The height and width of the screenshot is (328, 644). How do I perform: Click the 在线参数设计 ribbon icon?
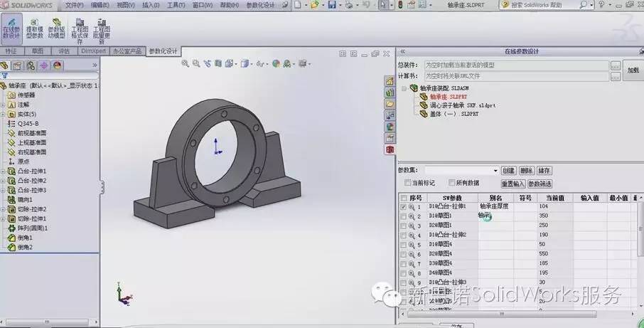click(11, 28)
